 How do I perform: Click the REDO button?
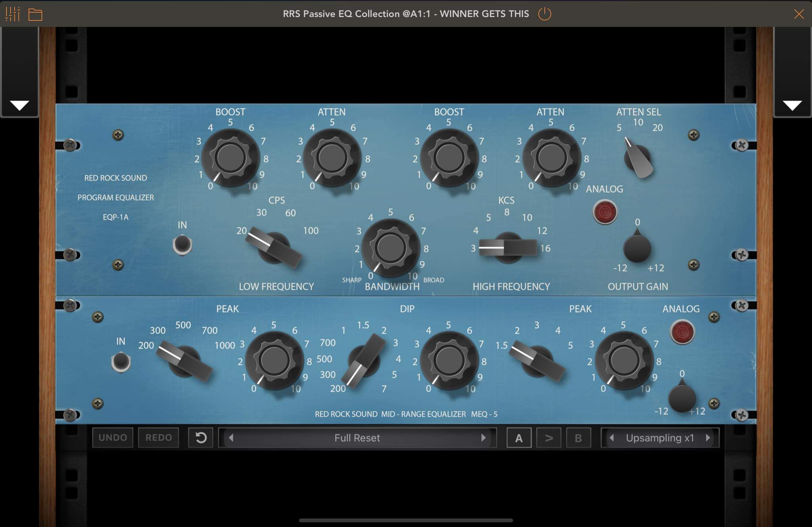tap(159, 438)
